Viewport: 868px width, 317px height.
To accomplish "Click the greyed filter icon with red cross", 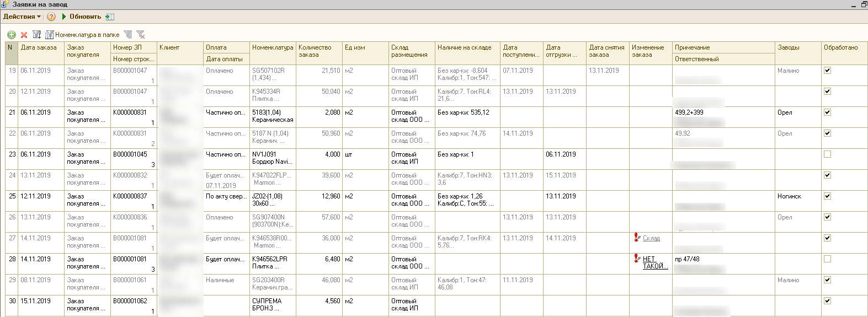I will pos(141,35).
